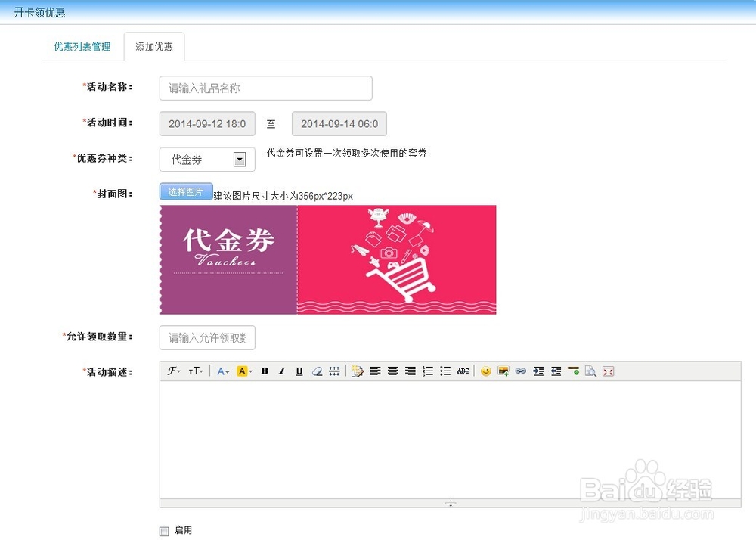Insert a bulleted list

click(445, 371)
